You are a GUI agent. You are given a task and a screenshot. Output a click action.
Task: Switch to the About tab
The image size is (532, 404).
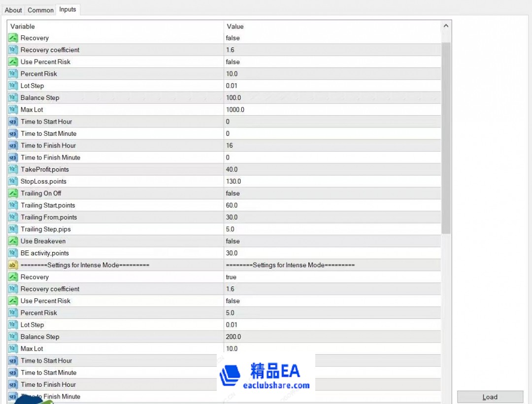pyautogui.click(x=13, y=10)
